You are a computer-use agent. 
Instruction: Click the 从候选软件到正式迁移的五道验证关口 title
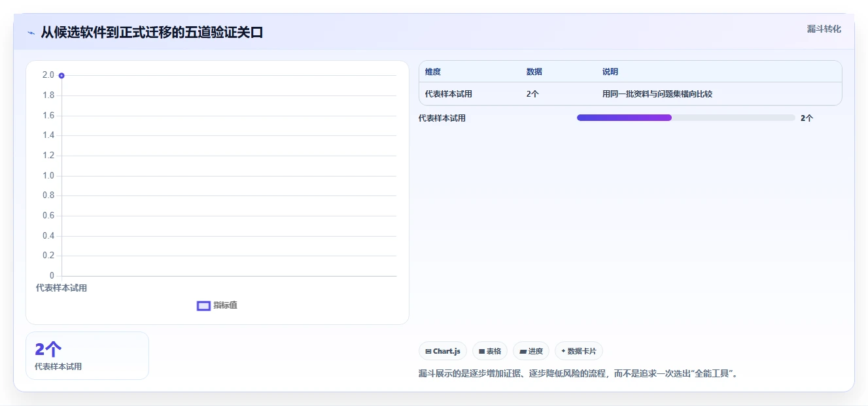[x=152, y=33]
